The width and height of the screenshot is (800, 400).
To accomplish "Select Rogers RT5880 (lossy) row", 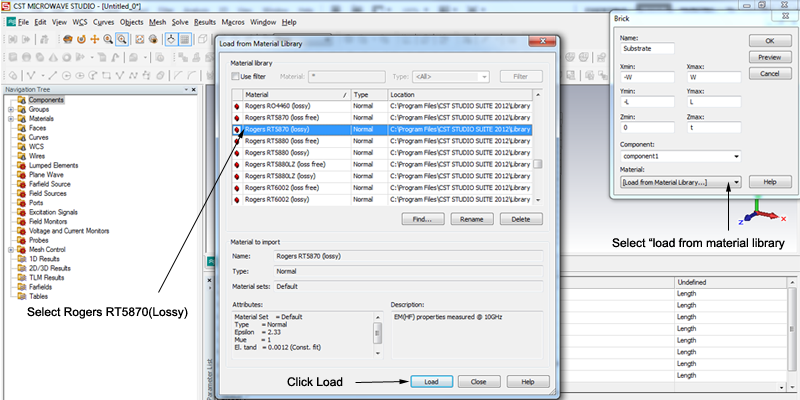I will (x=382, y=153).
